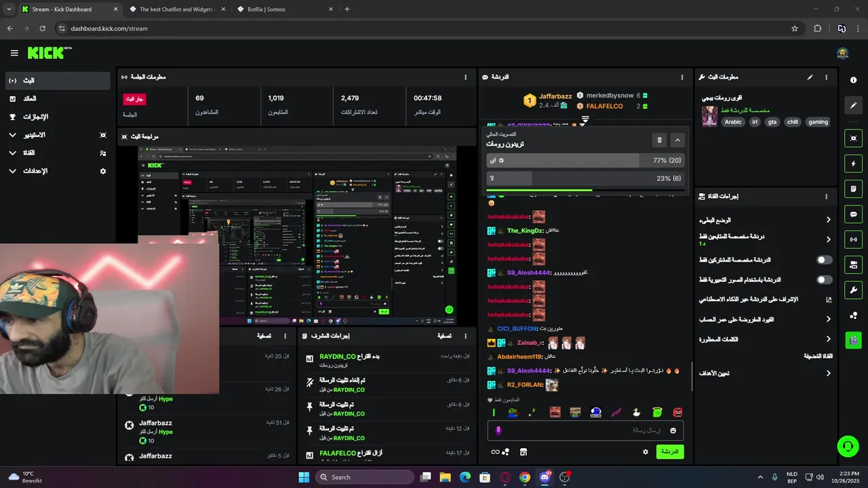Viewport: 868px width, 488px height.
Task: Open the options menu of the channel actions panel
Action: [x=826, y=197]
